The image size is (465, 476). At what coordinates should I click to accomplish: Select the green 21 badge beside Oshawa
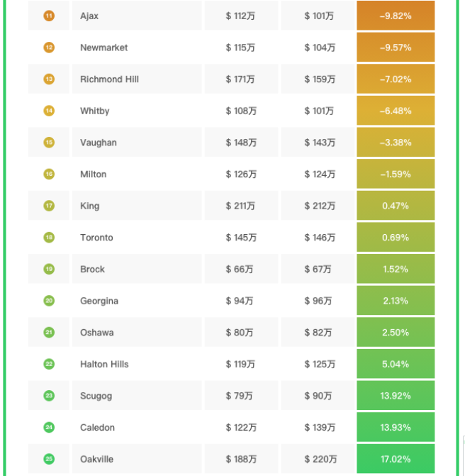pos(49,333)
